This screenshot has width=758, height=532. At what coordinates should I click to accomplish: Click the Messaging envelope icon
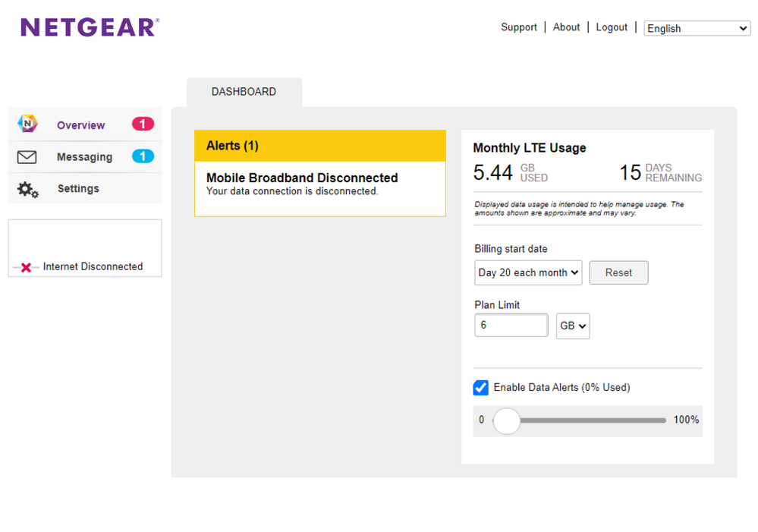pyautogui.click(x=27, y=157)
